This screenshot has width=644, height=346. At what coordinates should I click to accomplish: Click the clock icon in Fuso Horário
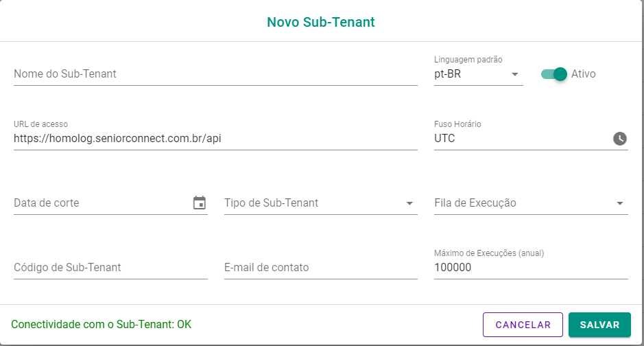point(620,139)
